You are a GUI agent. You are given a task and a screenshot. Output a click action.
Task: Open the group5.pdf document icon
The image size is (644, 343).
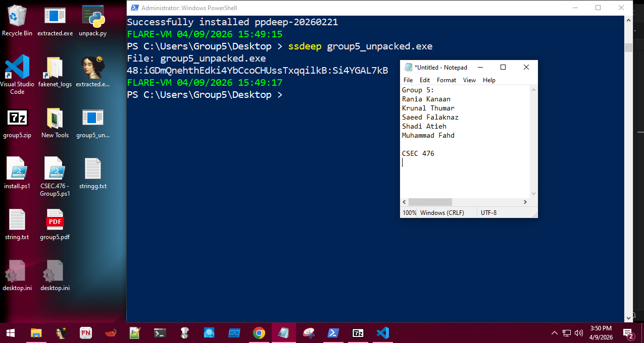point(55,224)
